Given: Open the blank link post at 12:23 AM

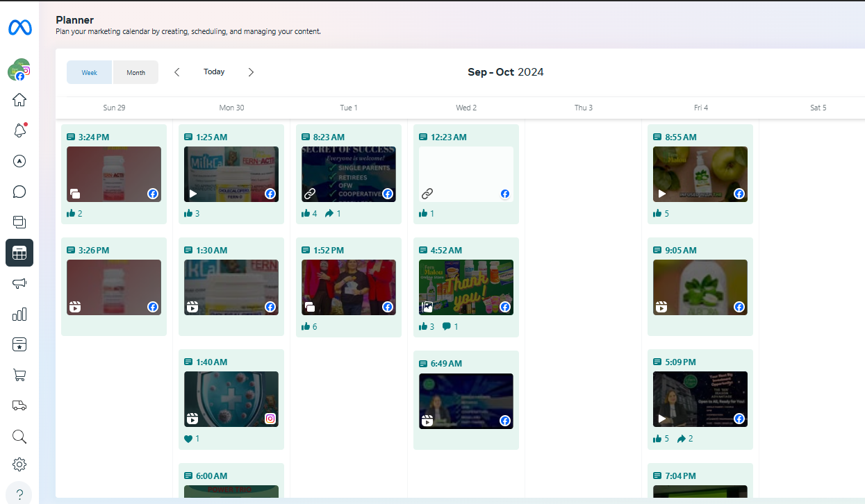Looking at the screenshot, I should click(x=466, y=174).
